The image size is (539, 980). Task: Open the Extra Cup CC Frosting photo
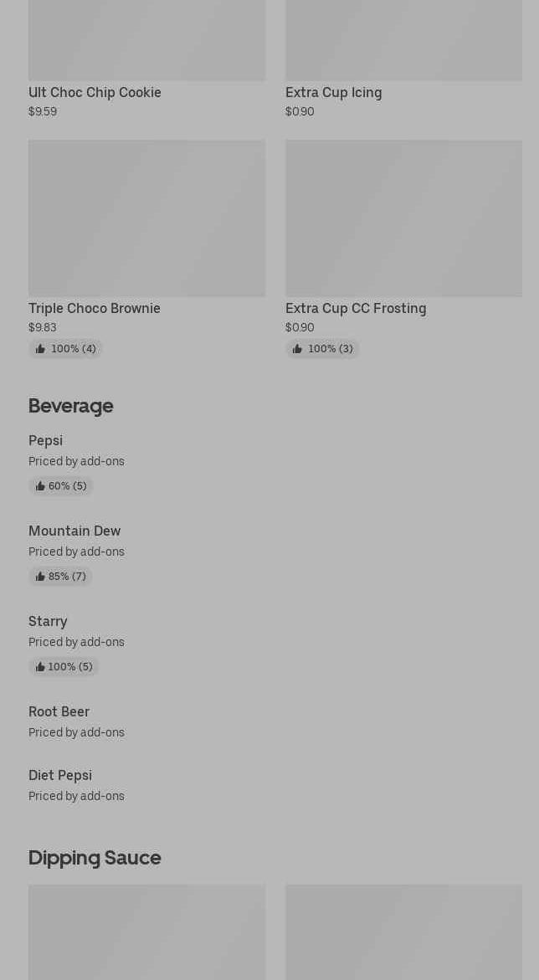click(403, 218)
